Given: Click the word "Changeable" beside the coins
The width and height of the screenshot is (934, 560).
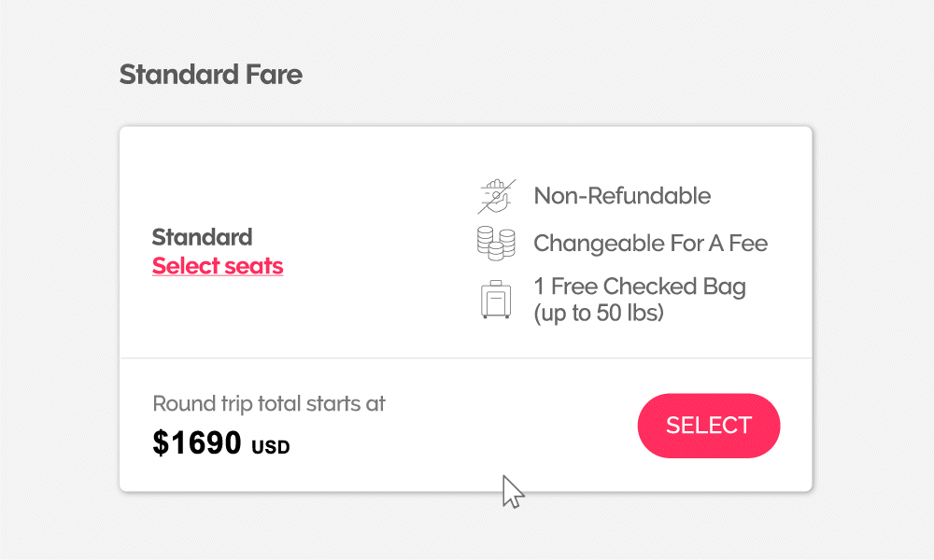Looking at the screenshot, I should click(591, 244).
